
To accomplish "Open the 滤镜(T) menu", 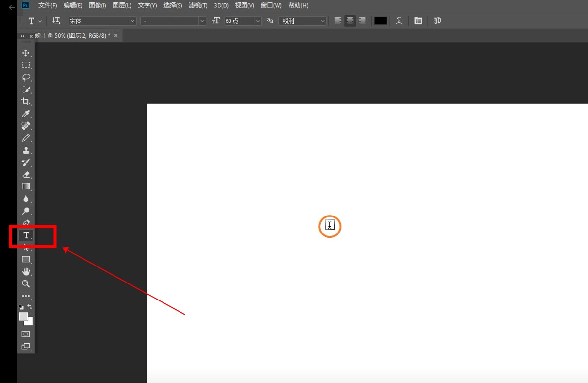I will point(198,5).
